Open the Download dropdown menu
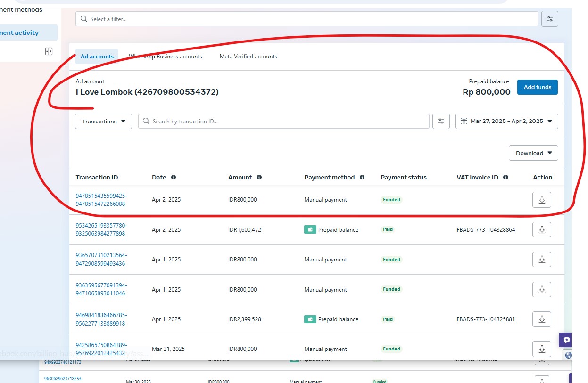588x383 pixels. click(533, 153)
